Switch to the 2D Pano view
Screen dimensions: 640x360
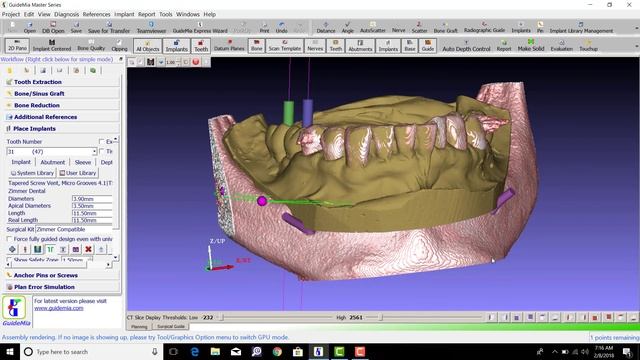point(17,45)
